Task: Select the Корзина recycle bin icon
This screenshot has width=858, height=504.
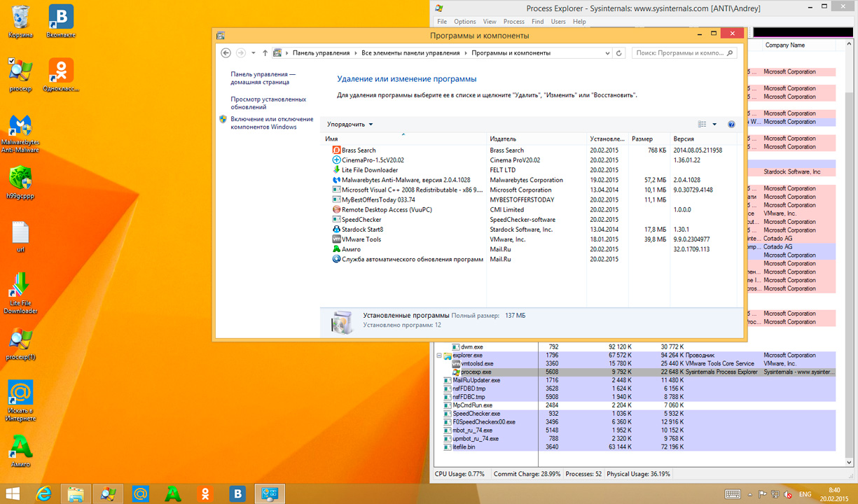Action: tap(20, 17)
